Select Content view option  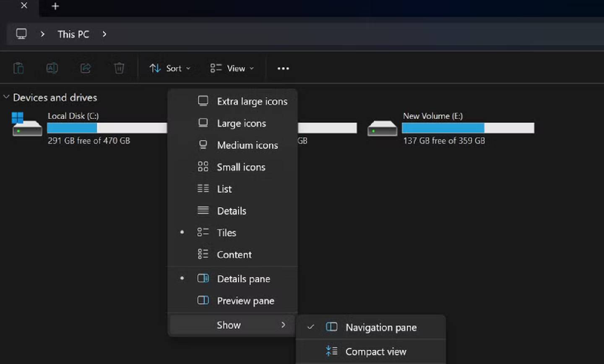233,255
